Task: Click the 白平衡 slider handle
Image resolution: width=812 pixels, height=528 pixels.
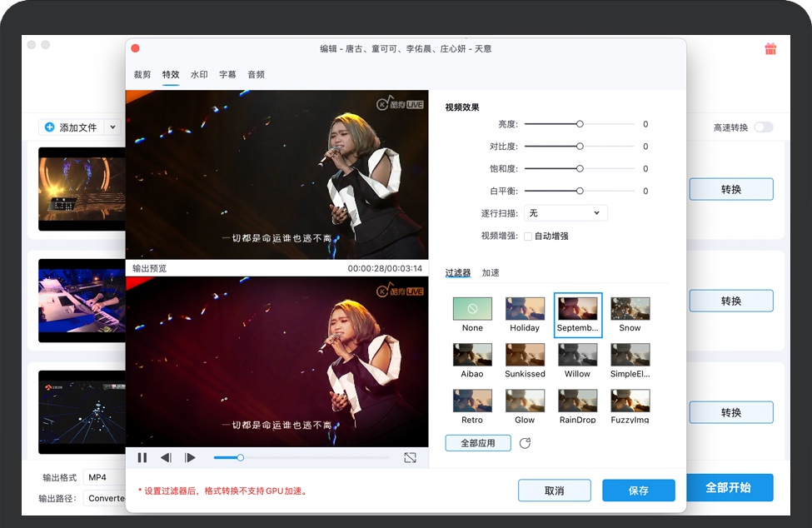Action: point(580,191)
